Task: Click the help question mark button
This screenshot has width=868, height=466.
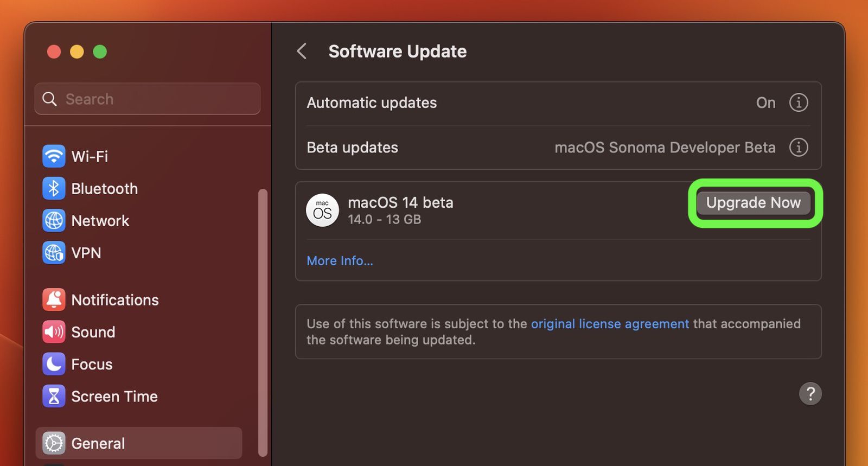Action: [x=810, y=393]
